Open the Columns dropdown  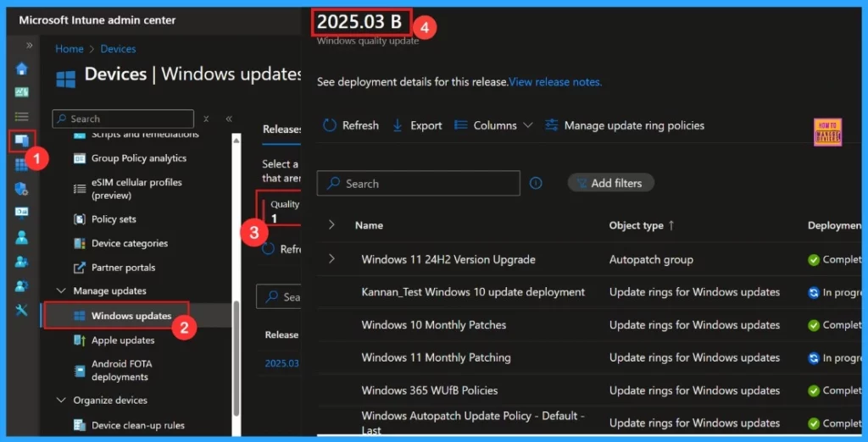pos(493,125)
